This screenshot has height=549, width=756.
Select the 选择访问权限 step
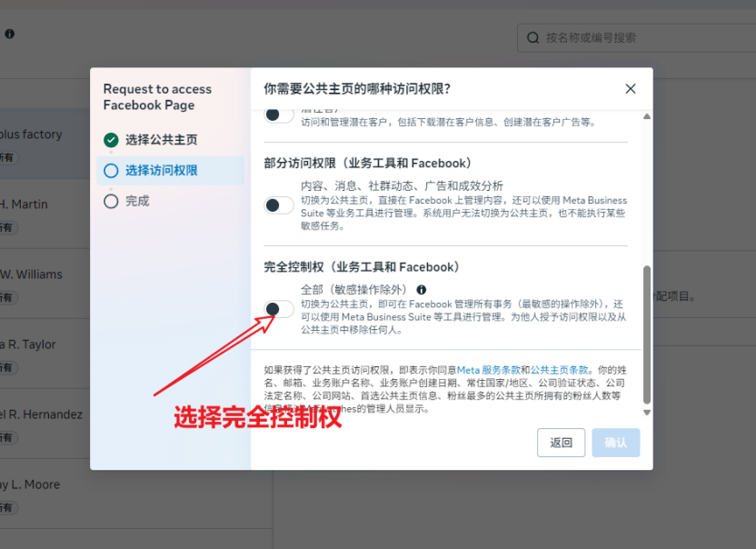click(171, 170)
